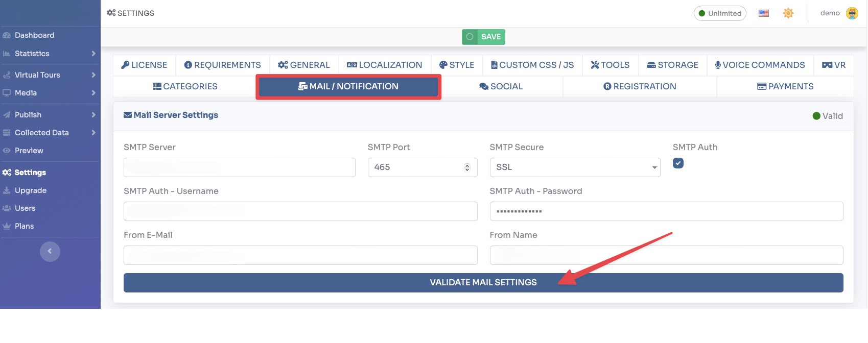Click the Plans crown icon
Viewport: 868px width, 343px height.
(7, 226)
